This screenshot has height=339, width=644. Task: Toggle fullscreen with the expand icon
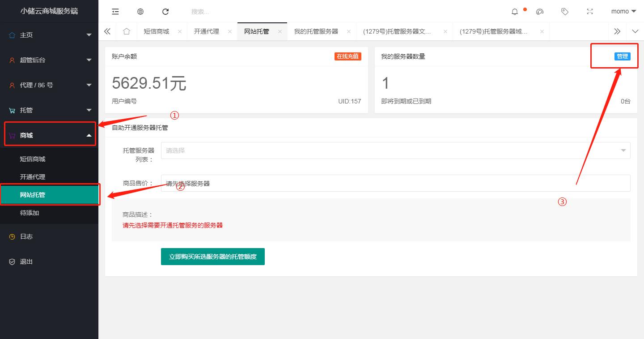[x=590, y=12]
